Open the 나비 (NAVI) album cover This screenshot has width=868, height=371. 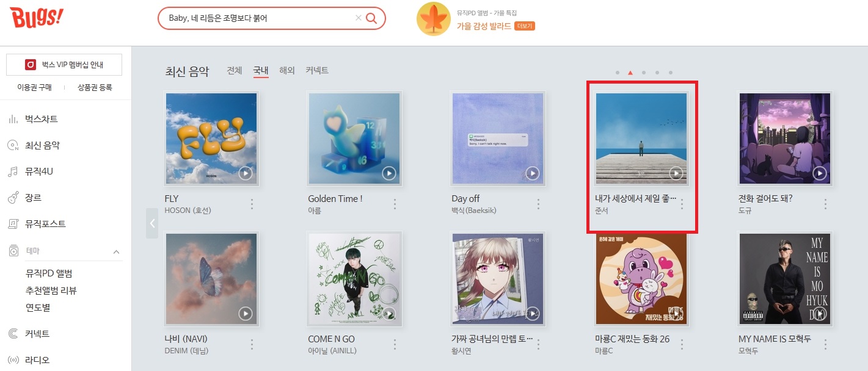tap(211, 279)
